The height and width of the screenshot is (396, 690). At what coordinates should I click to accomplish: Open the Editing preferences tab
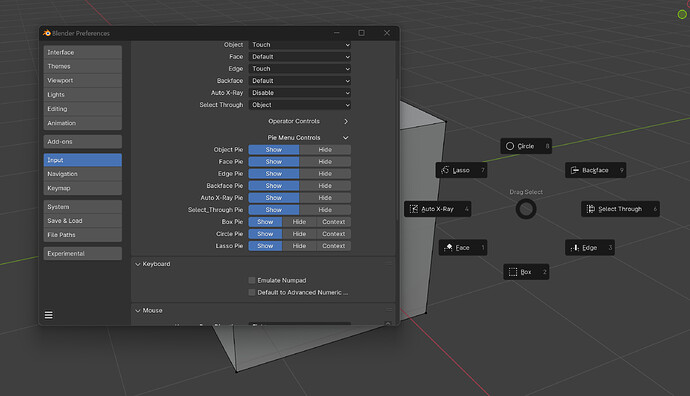click(x=83, y=109)
